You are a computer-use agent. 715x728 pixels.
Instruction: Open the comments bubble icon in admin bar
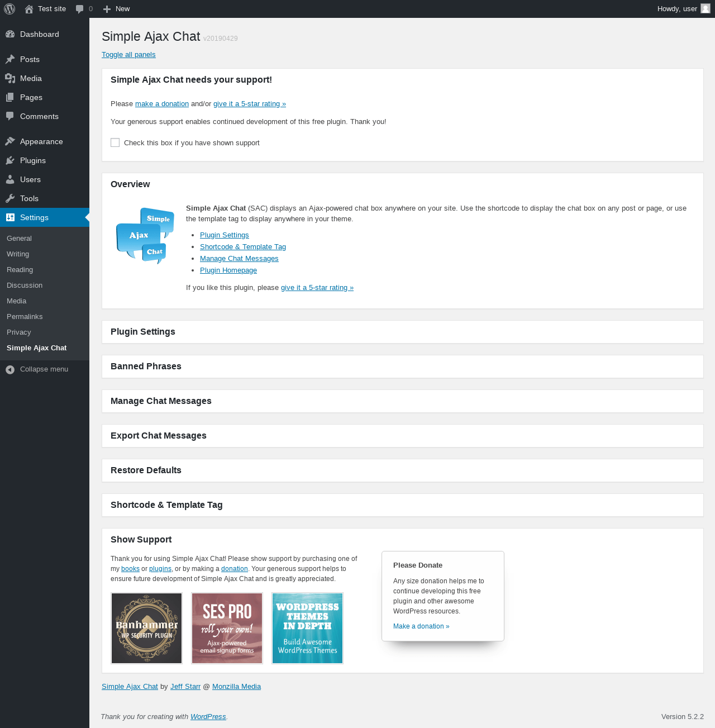[80, 9]
